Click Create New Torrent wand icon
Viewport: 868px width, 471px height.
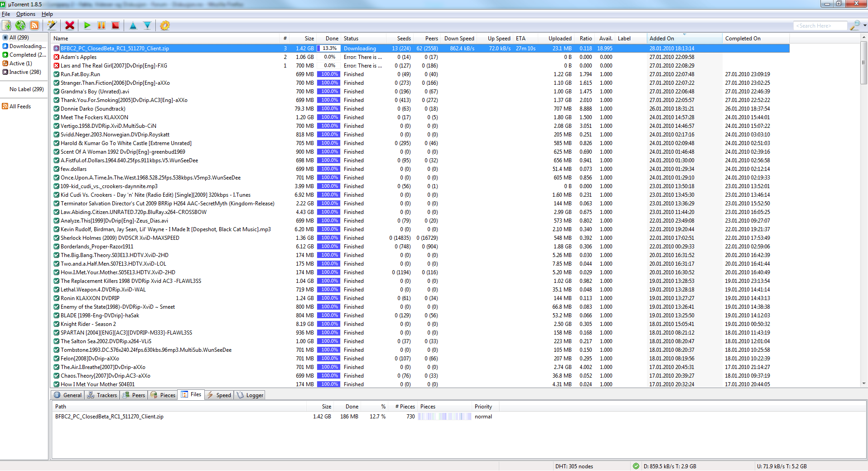(52, 25)
